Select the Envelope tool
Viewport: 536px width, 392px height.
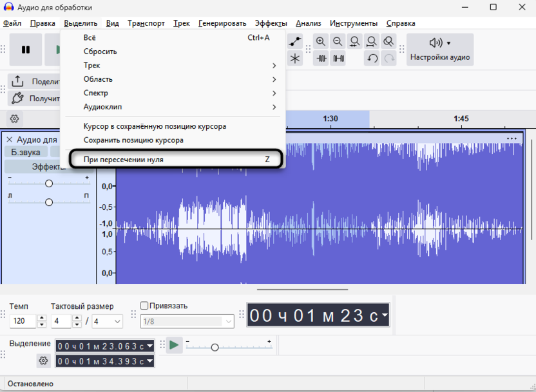(x=295, y=42)
